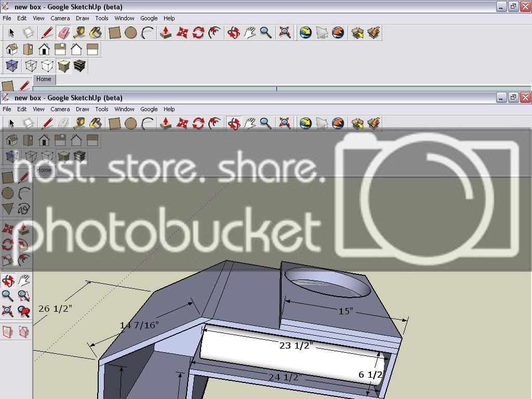Open File menu in background window
Screen dimensions: 532x399
[x=7, y=18]
